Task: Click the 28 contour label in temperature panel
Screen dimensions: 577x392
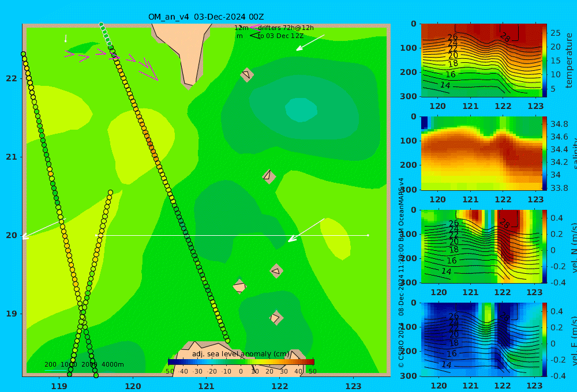Action: click(x=505, y=37)
